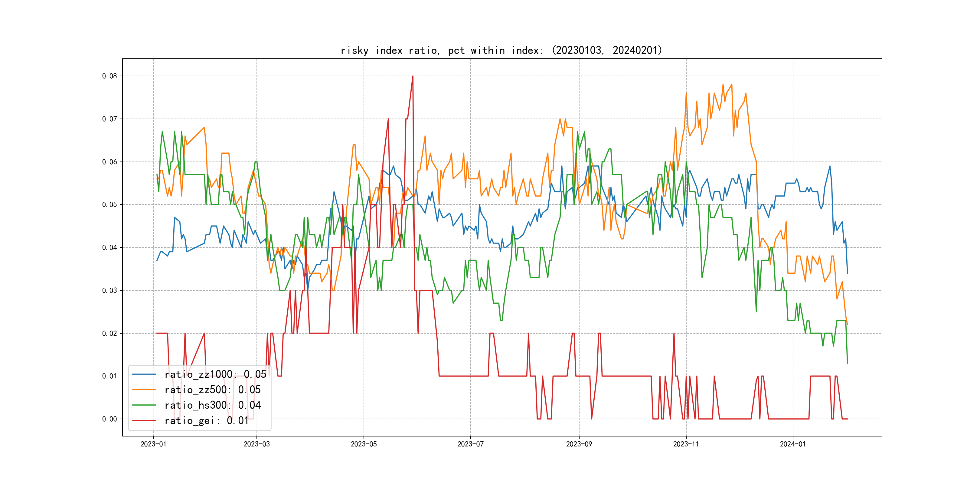Click the 0.04 y-axis tick label
This screenshot has width=980, height=490.
tap(109, 248)
